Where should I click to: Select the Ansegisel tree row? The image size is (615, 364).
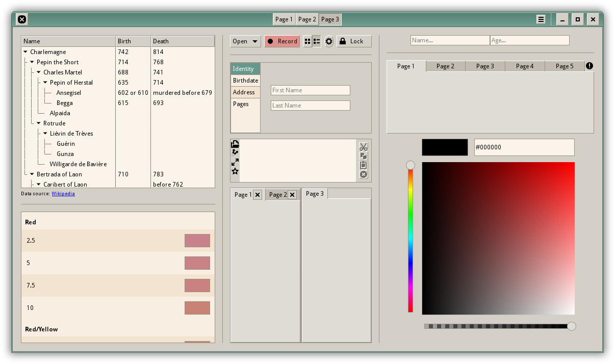(118, 93)
